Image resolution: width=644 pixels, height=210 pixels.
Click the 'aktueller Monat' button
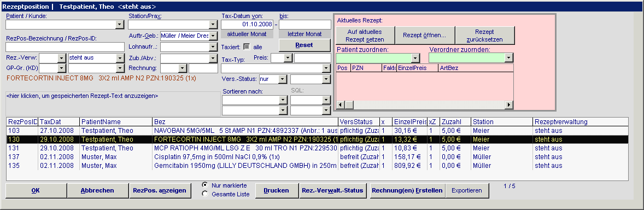point(247,34)
